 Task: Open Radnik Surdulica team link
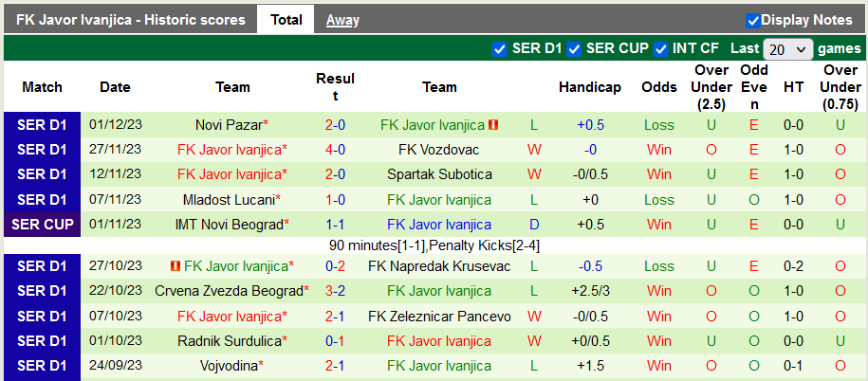point(229,341)
